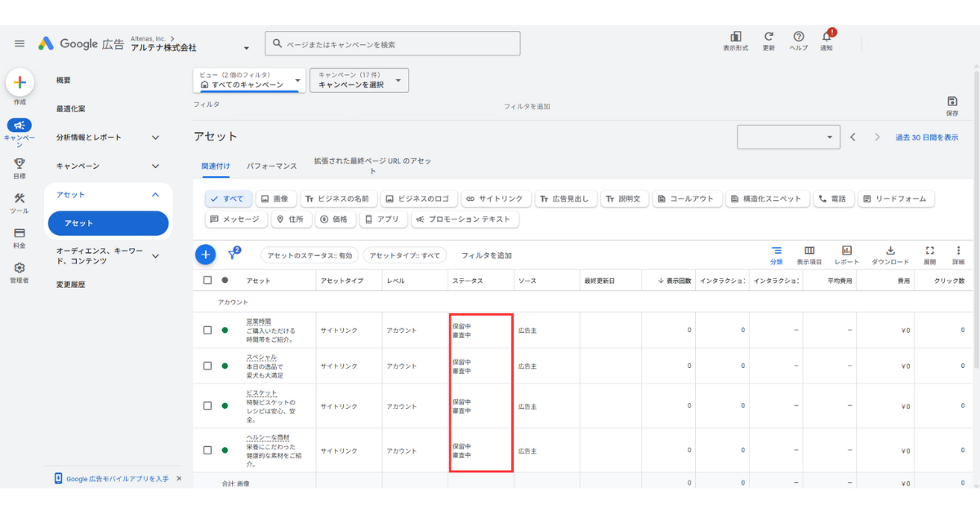
Task: Open the date range dropdown
Action: point(789,137)
